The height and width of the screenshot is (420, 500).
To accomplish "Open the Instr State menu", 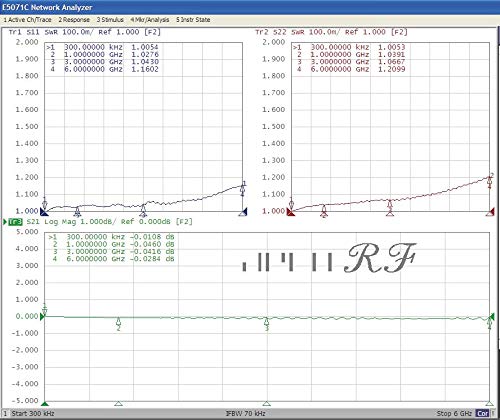I will [x=193, y=20].
